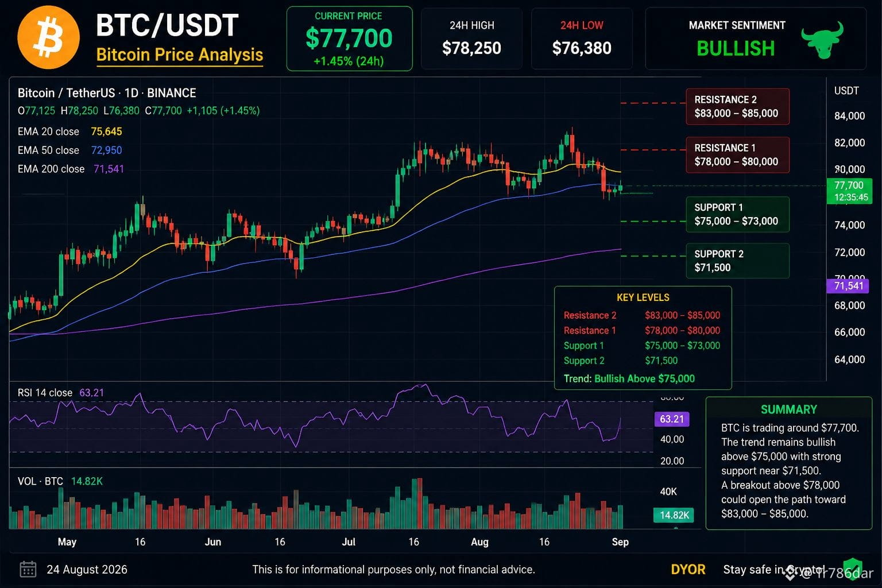Click the Aug label on the time axis
The width and height of the screenshot is (882, 588).
point(479,542)
